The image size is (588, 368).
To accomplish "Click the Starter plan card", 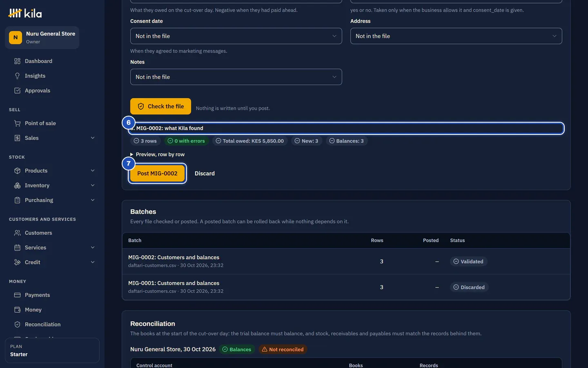I will 52,350.
